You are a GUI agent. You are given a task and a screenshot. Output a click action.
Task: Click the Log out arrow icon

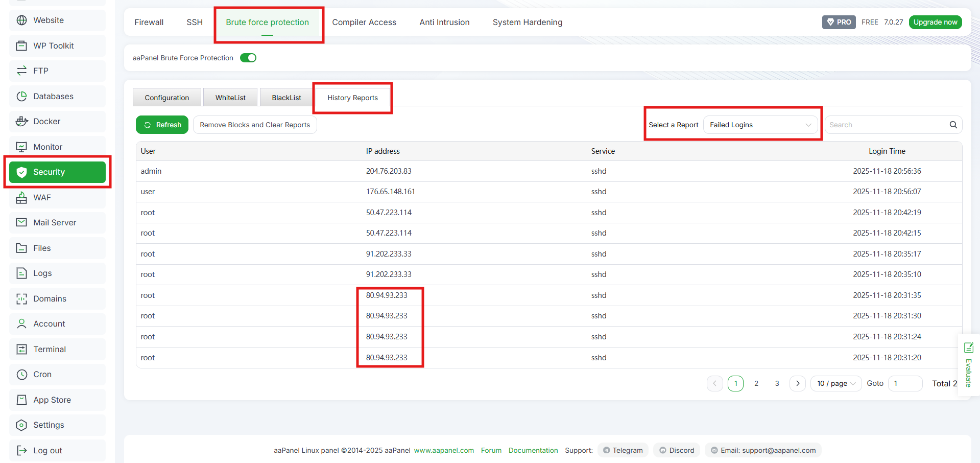click(21, 450)
